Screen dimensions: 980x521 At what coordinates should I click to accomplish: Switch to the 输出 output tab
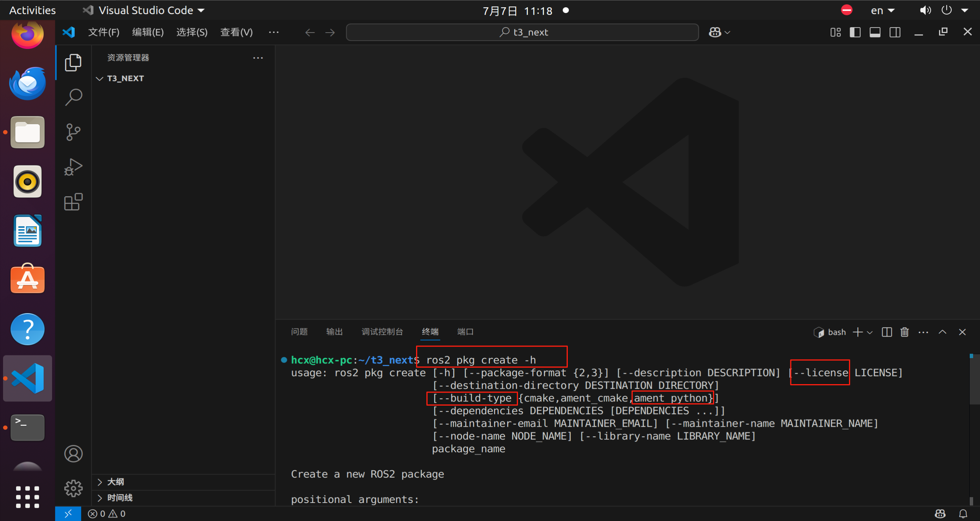pyautogui.click(x=334, y=332)
